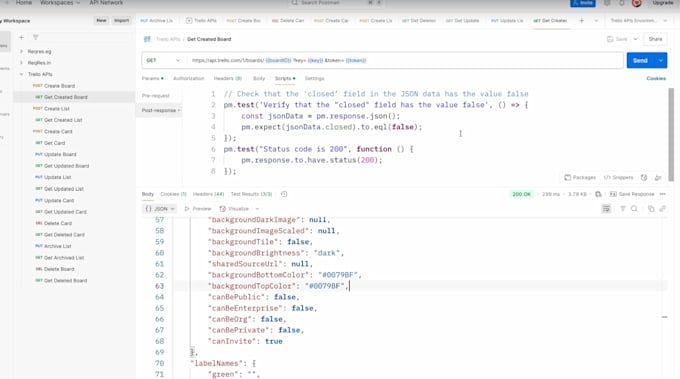Open the user avatar menu

point(636,3)
